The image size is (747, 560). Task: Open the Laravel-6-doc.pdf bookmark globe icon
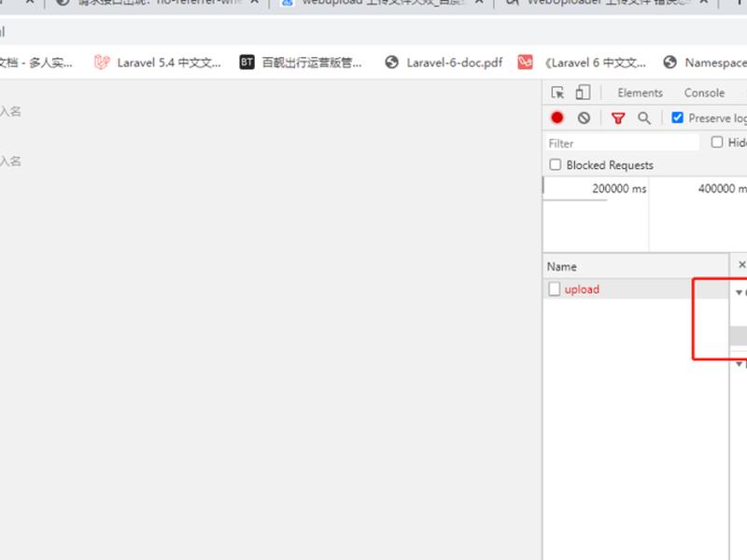pos(391,63)
